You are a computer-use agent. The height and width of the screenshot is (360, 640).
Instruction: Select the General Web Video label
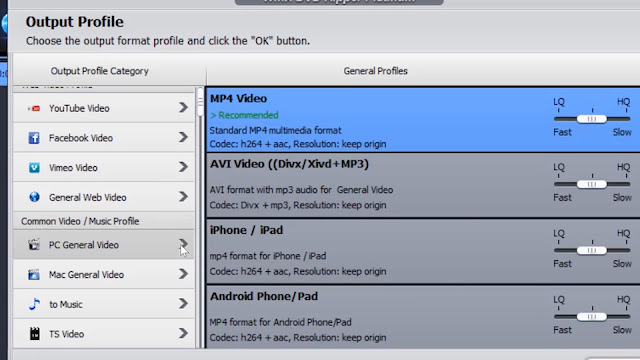(88, 198)
